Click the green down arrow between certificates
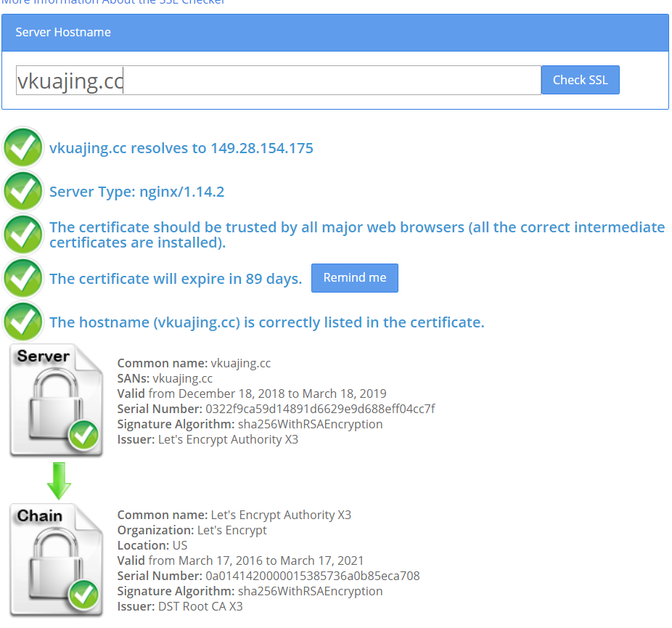Screen dimensions: 672x628 (58, 480)
